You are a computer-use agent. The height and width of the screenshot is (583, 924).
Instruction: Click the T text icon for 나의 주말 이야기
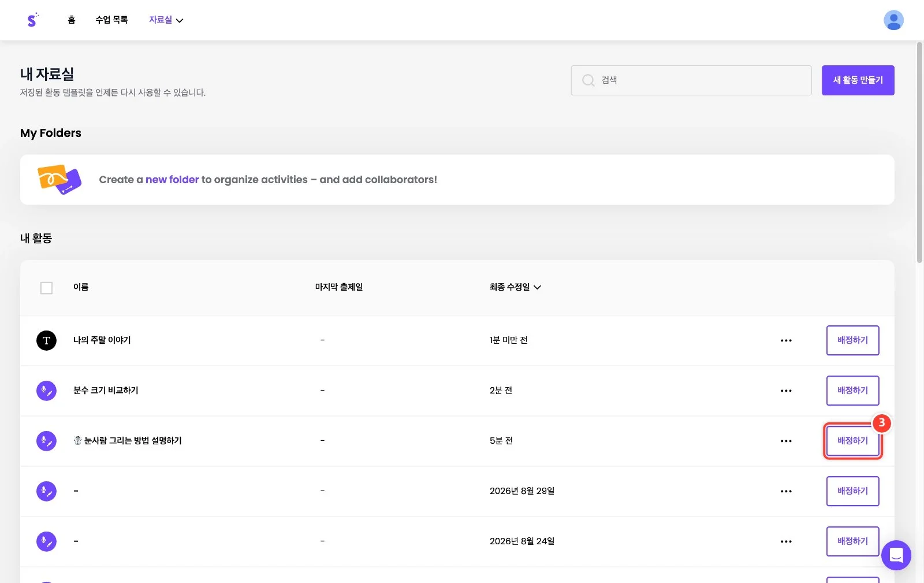[x=46, y=340]
